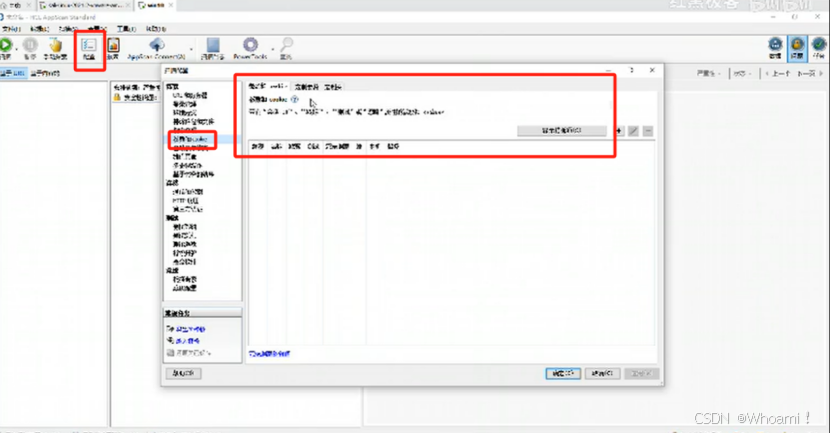Click the blue OK (确定) button
The width and height of the screenshot is (831, 434).
pos(563,374)
